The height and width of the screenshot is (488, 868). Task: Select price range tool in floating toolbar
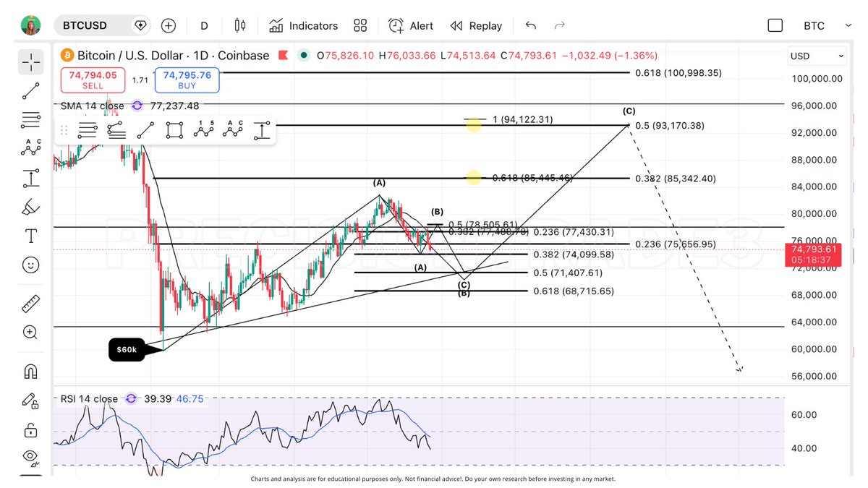click(x=262, y=130)
